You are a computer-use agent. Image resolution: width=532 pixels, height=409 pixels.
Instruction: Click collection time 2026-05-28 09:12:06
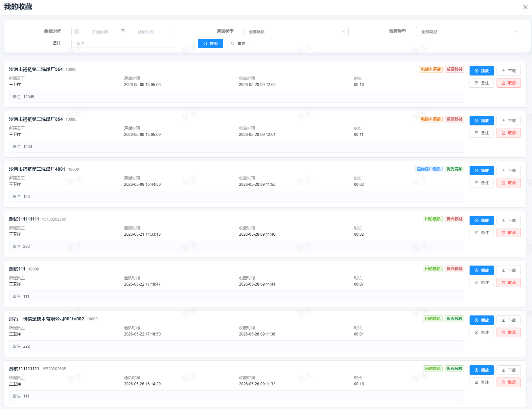pos(257,85)
